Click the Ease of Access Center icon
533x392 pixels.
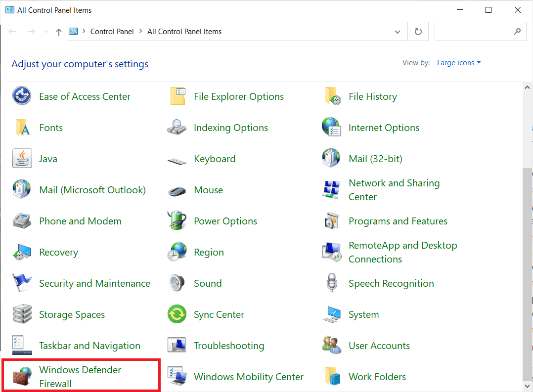point(22,96)
